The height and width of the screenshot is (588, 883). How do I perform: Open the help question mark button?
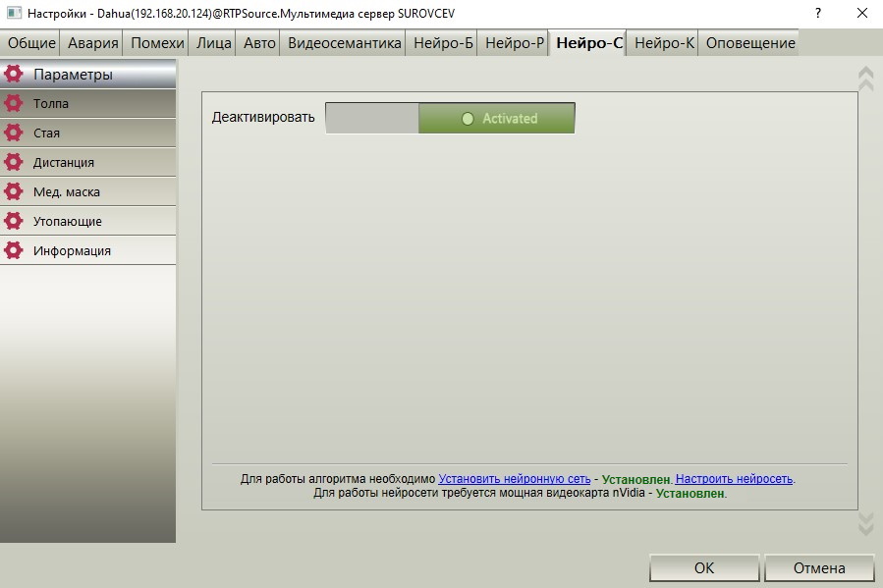tap(817, 13)
